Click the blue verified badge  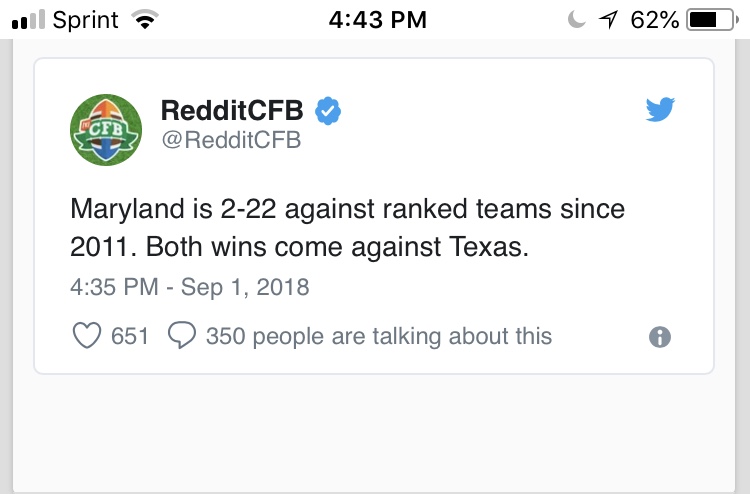pos(328,110)
